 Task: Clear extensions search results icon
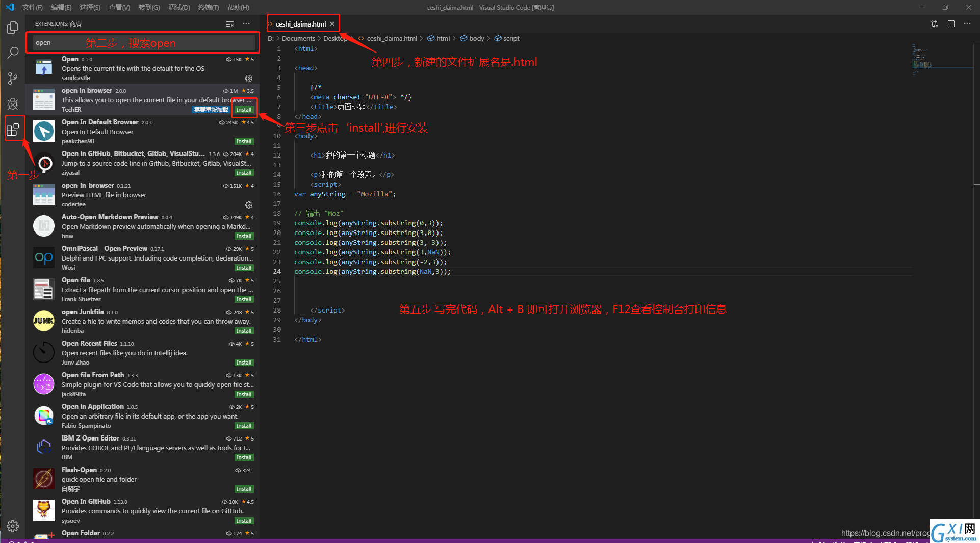(x=230, y=24)
